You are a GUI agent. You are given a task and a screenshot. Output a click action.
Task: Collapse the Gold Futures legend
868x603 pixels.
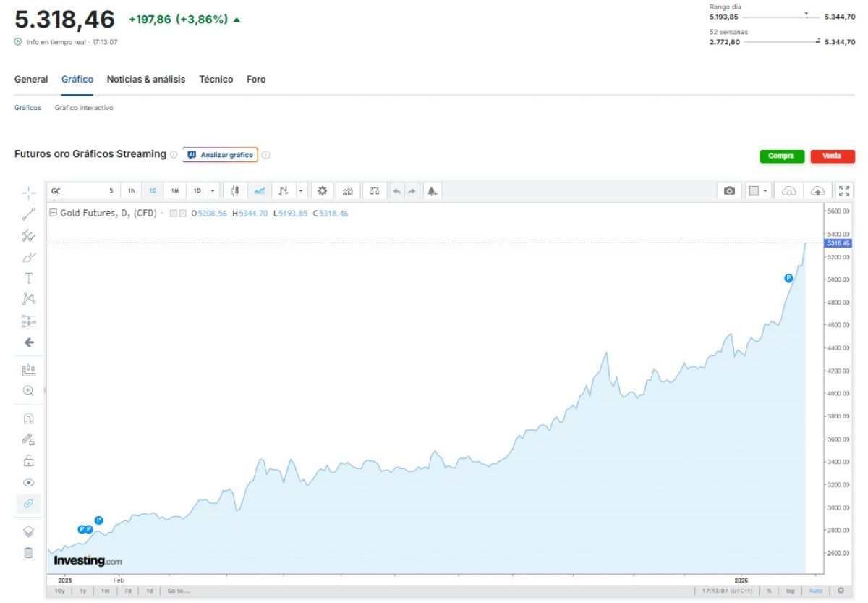53,214
